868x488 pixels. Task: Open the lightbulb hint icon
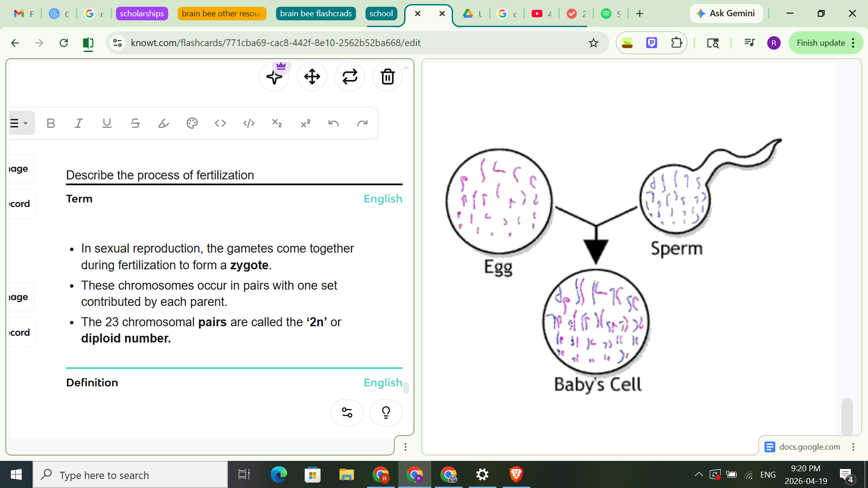pos(386,413)
